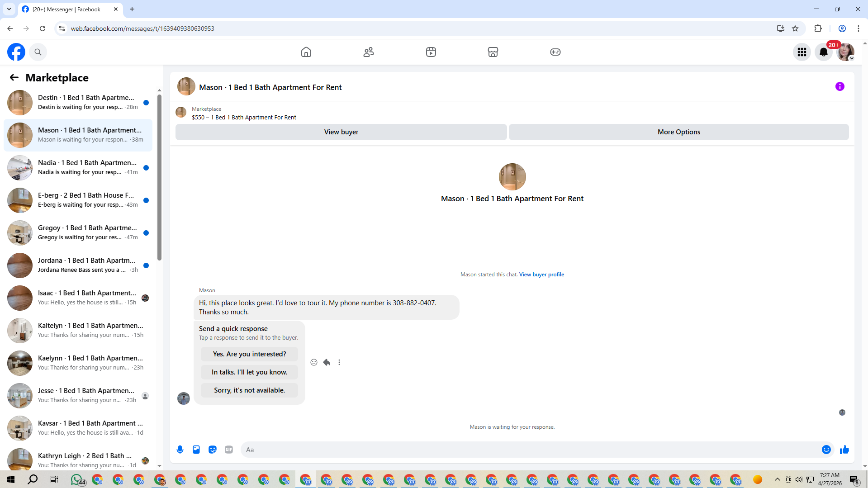Image resolution: width=868 pixels, height=488 pixels.
Task: Click the Marketplace listing thumbnail in banner
Action: point(181,112)
